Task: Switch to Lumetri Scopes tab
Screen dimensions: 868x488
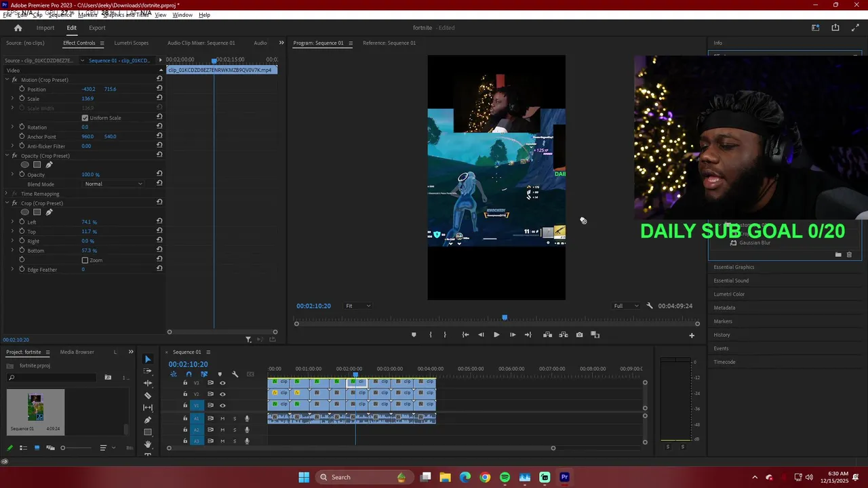Action: pos(131,43)
